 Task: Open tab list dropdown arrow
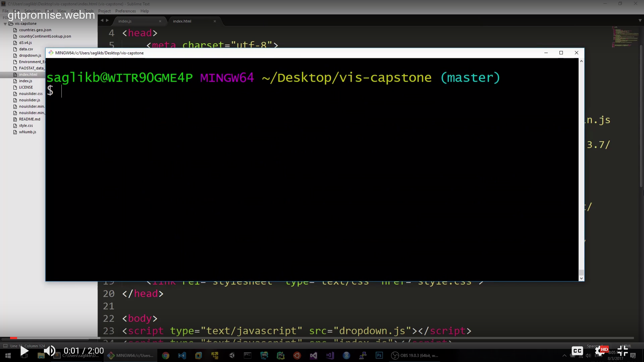click(640, 20)
